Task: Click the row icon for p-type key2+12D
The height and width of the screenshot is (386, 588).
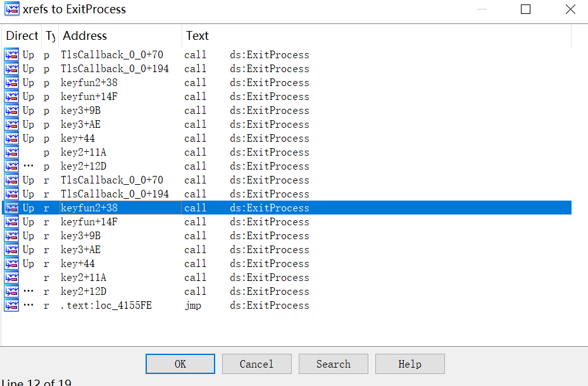Action: [x=11, y=166]
